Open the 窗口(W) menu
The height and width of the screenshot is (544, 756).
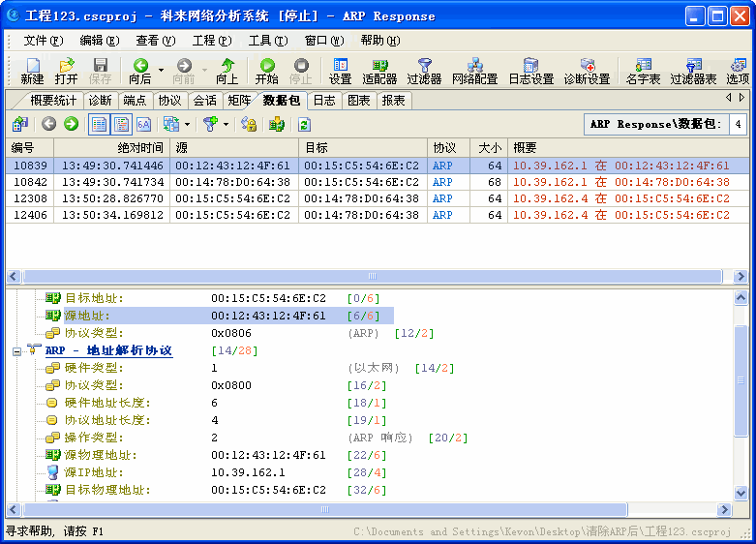coord(324,41)
